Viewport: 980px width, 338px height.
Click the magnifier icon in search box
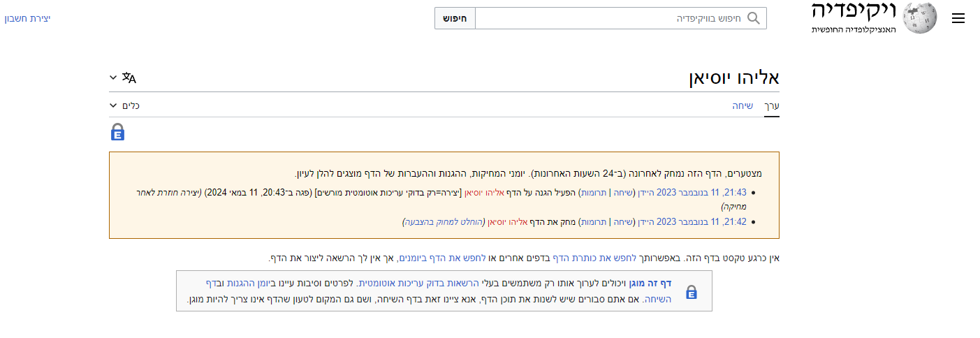point(753,18)
